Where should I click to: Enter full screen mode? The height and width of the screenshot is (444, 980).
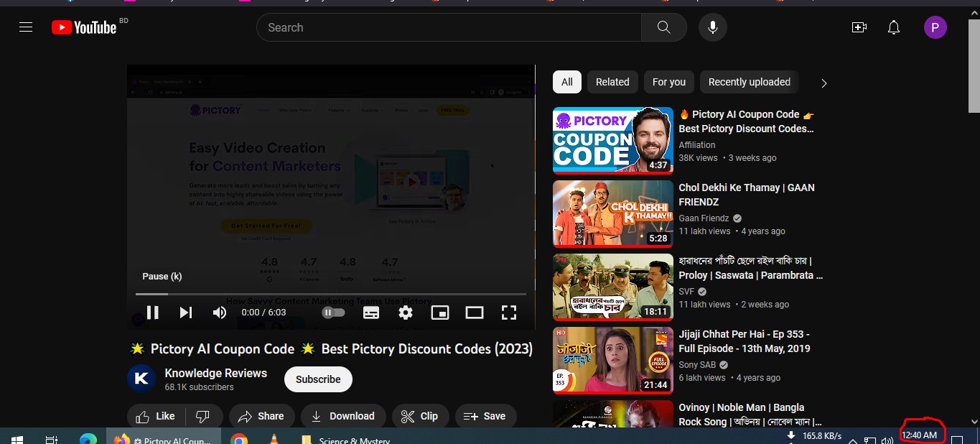509,313
